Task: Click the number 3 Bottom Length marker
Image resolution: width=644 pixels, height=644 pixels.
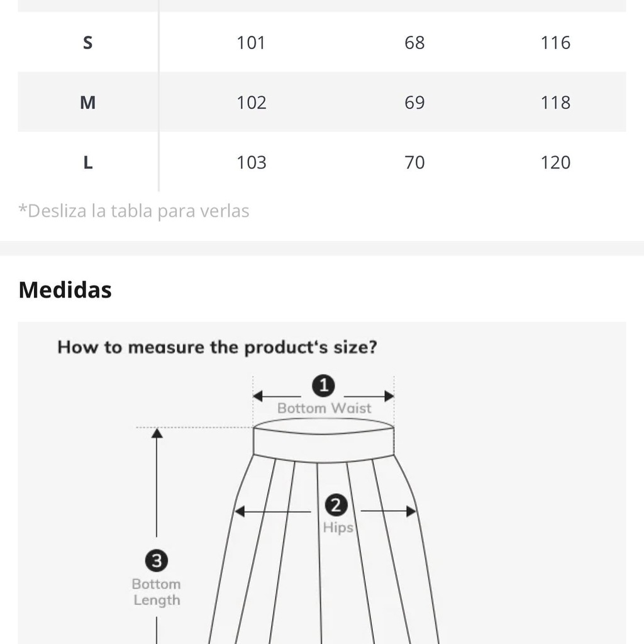Action: [157, 560]
